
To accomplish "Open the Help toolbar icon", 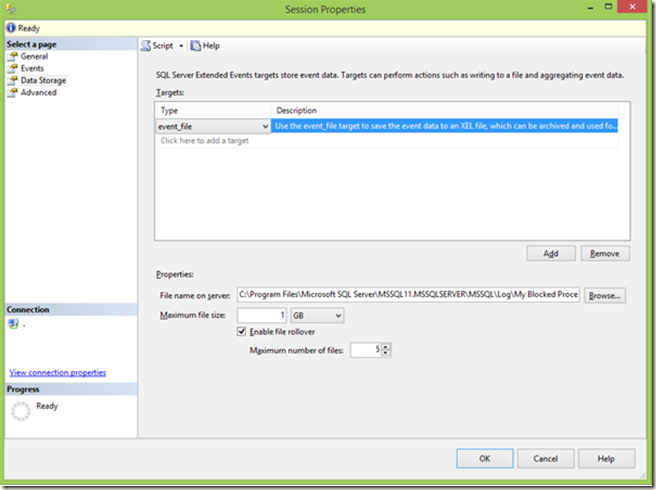I will pos(195,46).
